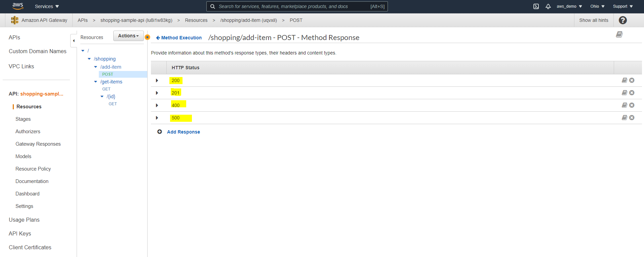The height and width of the screenshot is (257, 644).
Task: Open Models in the sidebar
Action: coord(23,156)
